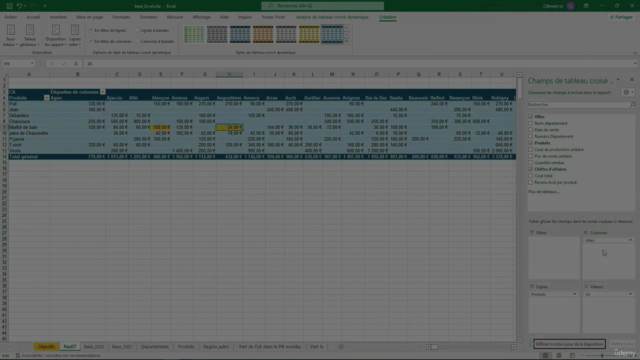Viewport: 640px width, 360px height.
Task: Open the Analyse du tableau croisé dynamique tab
Action: 332,17
